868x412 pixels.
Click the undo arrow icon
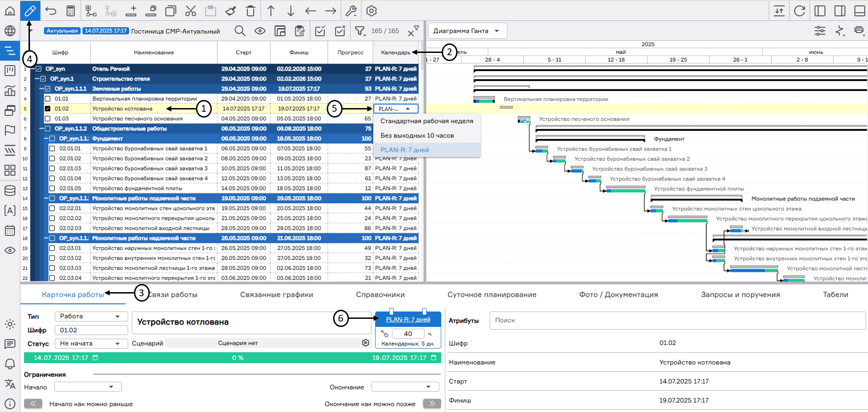pyautogui.click(x=51, y=11)
